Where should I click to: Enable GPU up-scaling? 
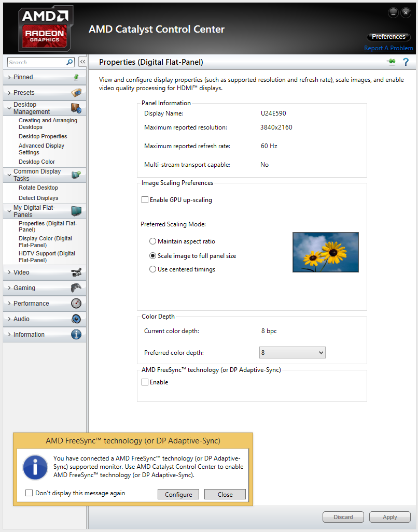(x=145, y=199)
